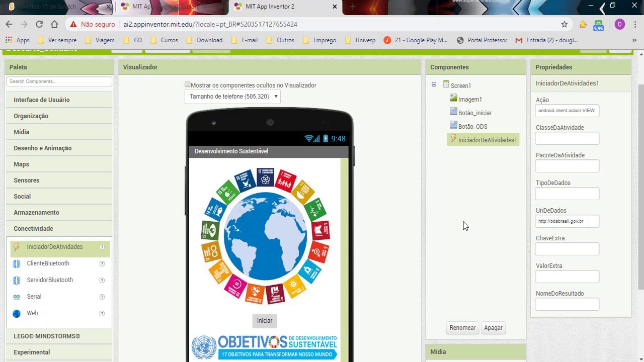The height and width of the screenshot is (362, 644).
Task: Show help for Web component
Action: (102, 313)
